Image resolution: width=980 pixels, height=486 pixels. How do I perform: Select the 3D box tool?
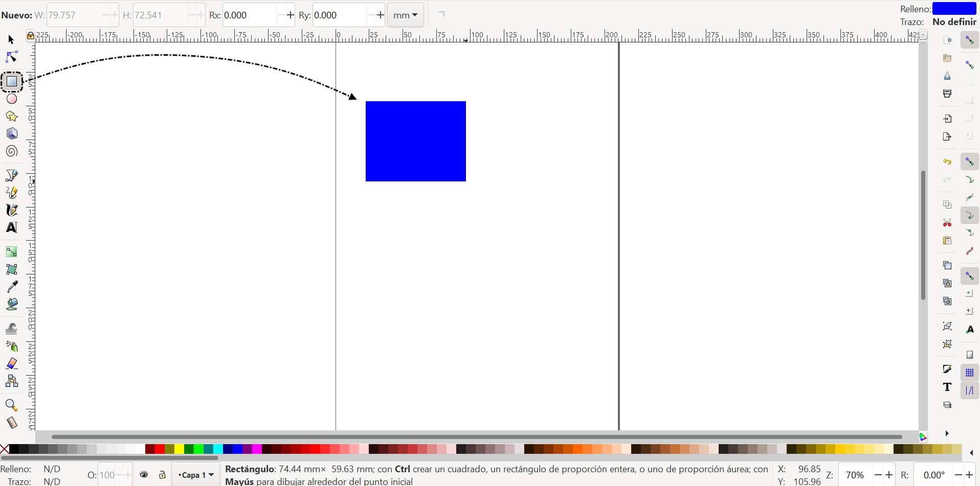[11, 133]
